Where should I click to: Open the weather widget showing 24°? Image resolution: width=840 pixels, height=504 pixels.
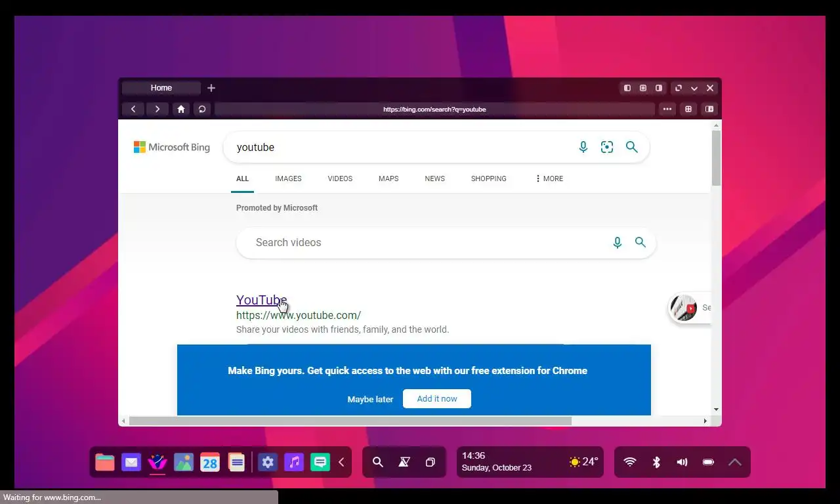point(583,462)
